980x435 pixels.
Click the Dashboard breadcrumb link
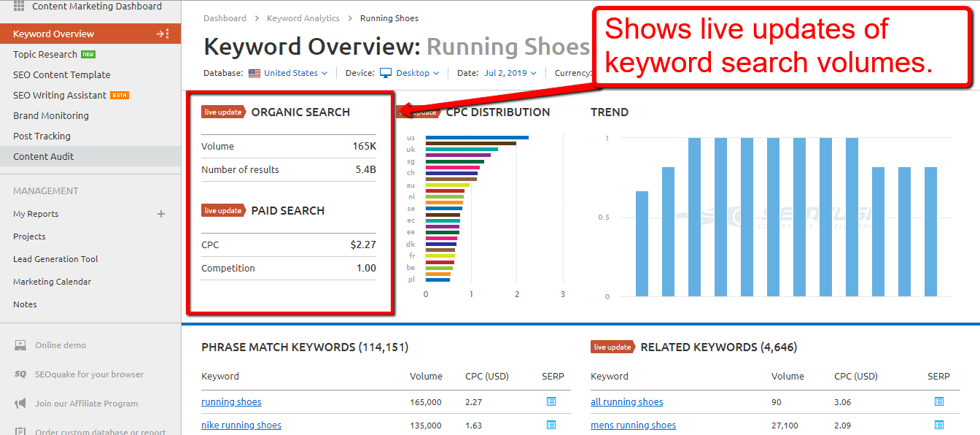click(225, 18)
